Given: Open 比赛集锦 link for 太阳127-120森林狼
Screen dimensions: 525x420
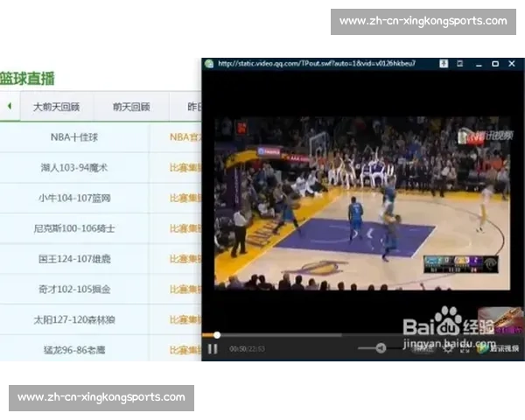Looking at the screenshot, I should pyautogui.click(x=185, y=319).
